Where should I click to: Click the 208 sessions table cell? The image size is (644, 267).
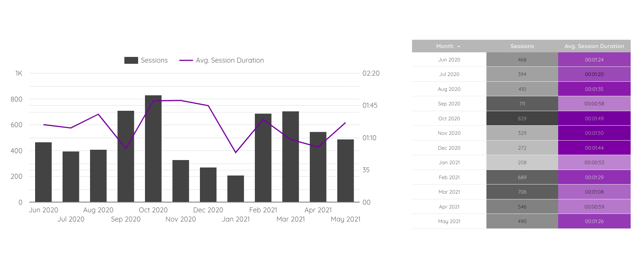tap(522, 162)
